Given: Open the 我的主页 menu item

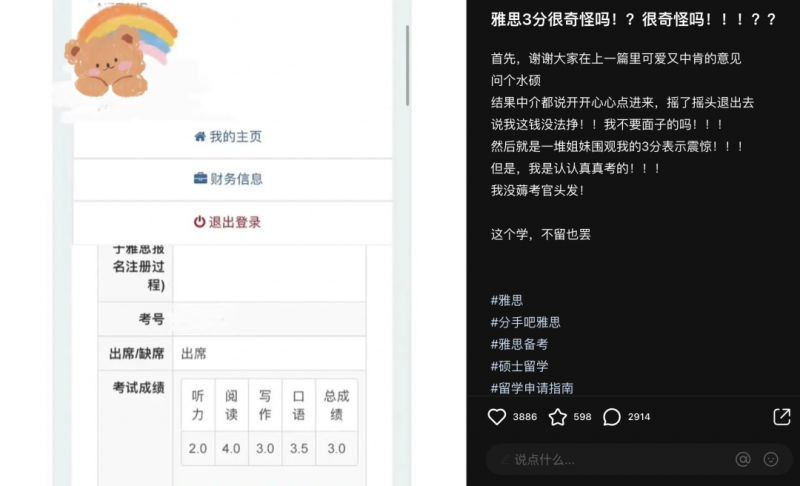Looking at the screenshot, I should (x=233, y=137).
